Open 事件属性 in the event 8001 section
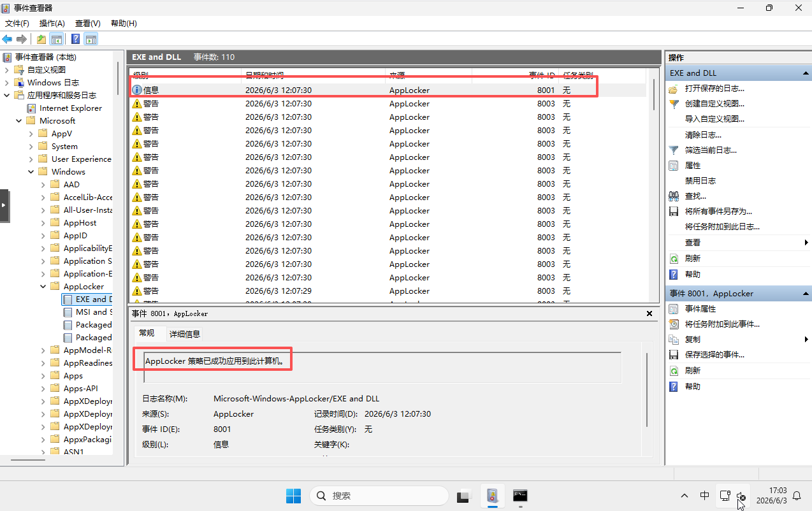 tap(700, 309)
